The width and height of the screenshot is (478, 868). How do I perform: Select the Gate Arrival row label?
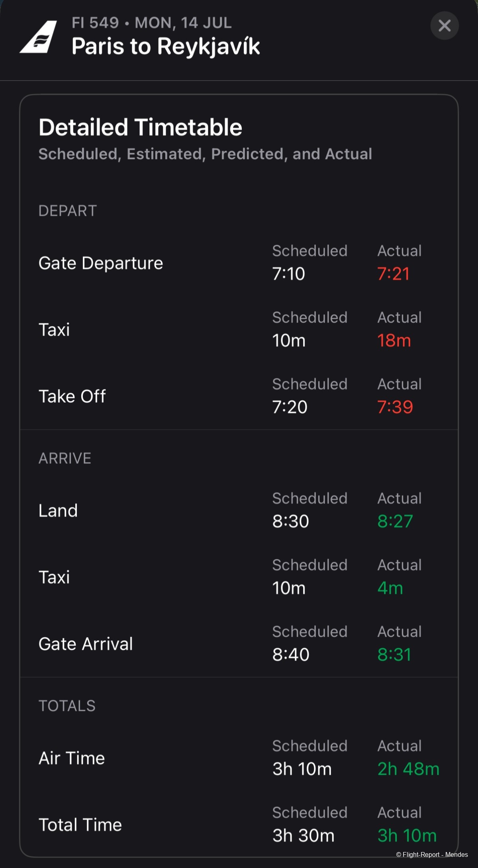point(86,644)
